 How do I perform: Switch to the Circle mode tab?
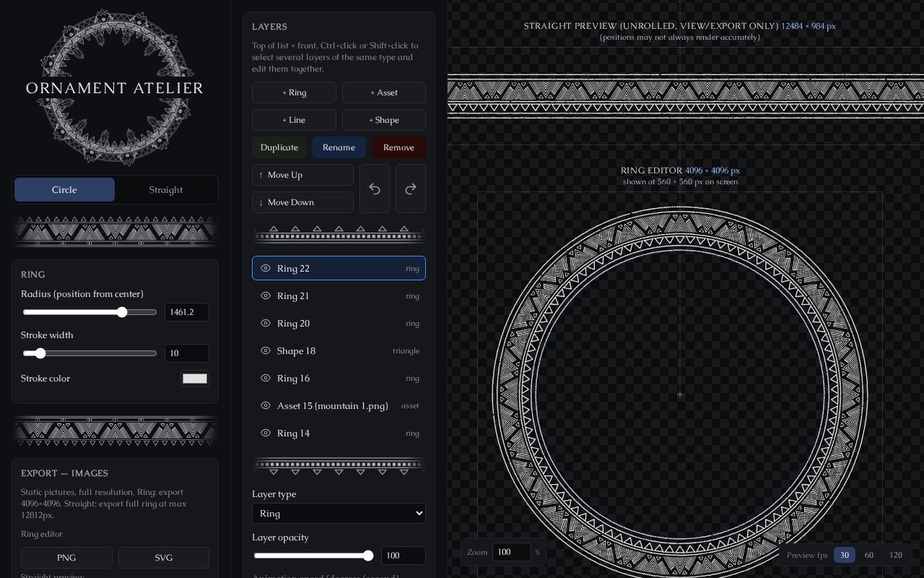pyautogui.click(x=64, y=189)
